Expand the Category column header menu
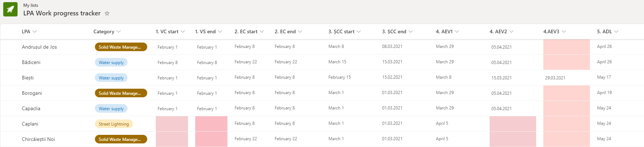The width and height of the screenshot is (644, 147). pos(119,31)
